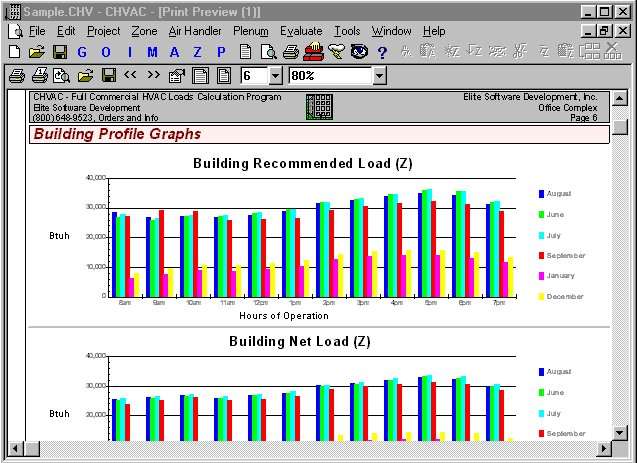The image size is (637, 463).
Task: Click the Building Profile Graphs heading
Action: (x=117, y=134)
